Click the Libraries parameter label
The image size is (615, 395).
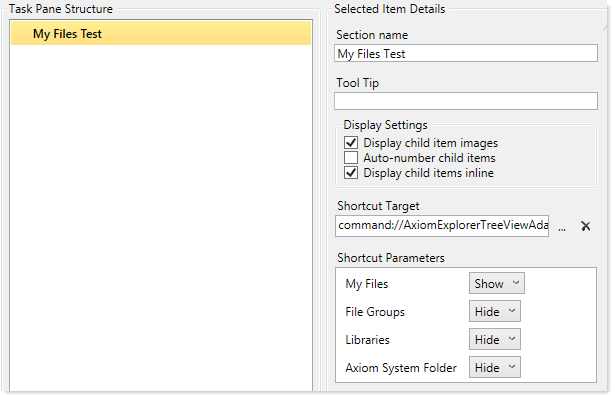point(368,340)
